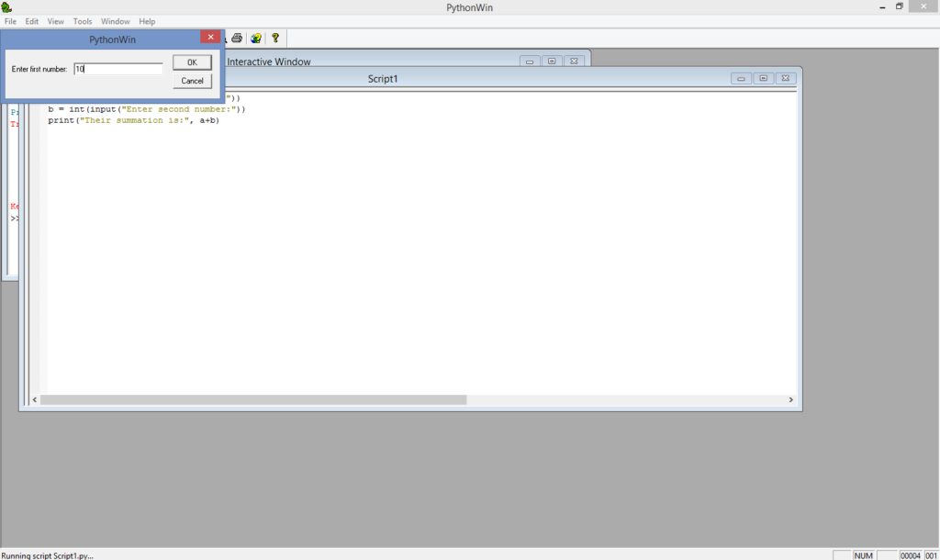Image resolution: width=940 pixels, height=560 pixels.
Task: Click Cancel in the PythonWin input dialog
Action: 192,81
